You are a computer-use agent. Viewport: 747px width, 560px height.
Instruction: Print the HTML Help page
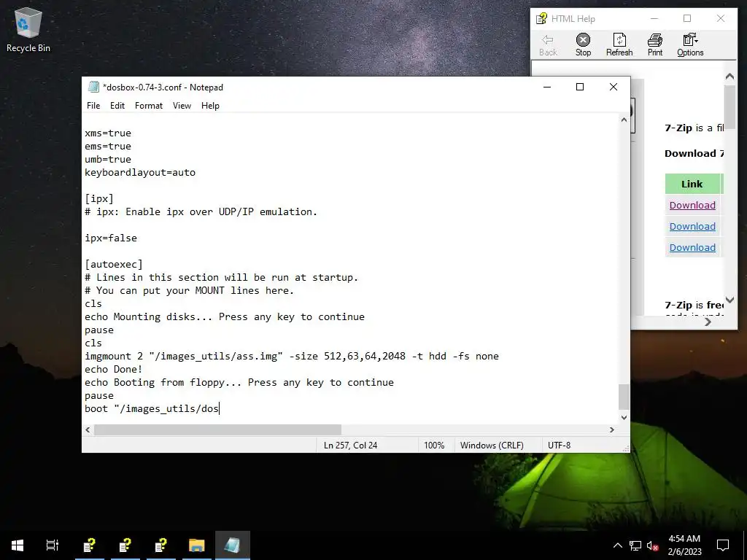(x=655, y=45)
